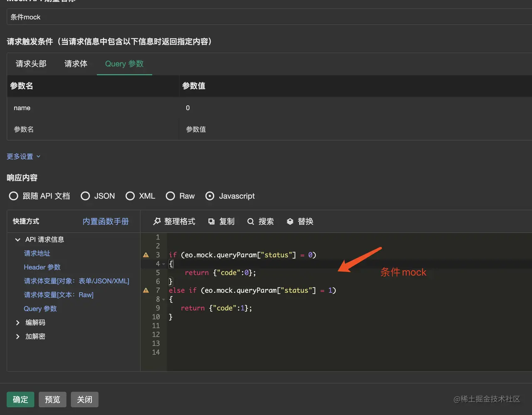The height and width of the screenshot is (415, 532).
Task: Click the 替换 layers icon
Action: (x=290, y=222)
